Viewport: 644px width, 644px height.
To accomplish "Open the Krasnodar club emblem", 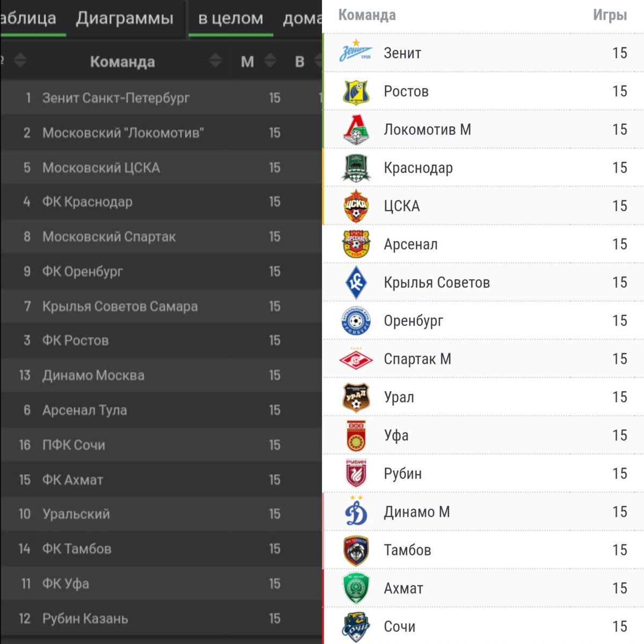I will tap(356, 168).
